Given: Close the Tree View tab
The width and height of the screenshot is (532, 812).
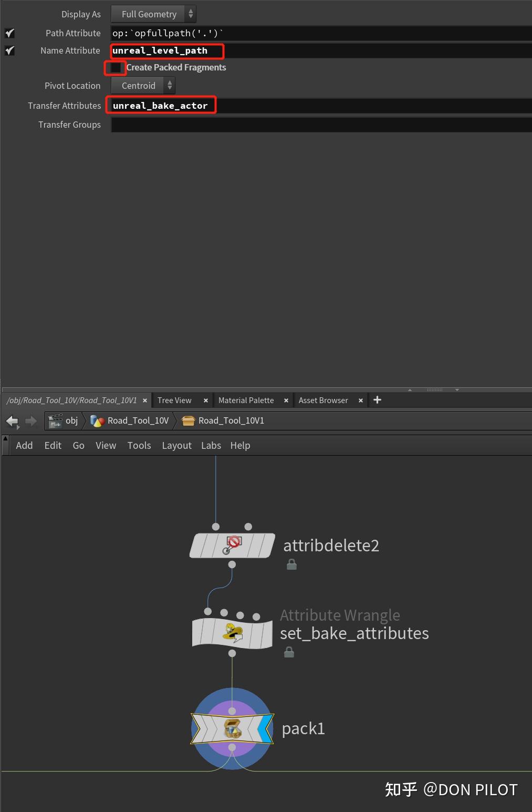Looking at the screenshot, I should coord(206,400).
